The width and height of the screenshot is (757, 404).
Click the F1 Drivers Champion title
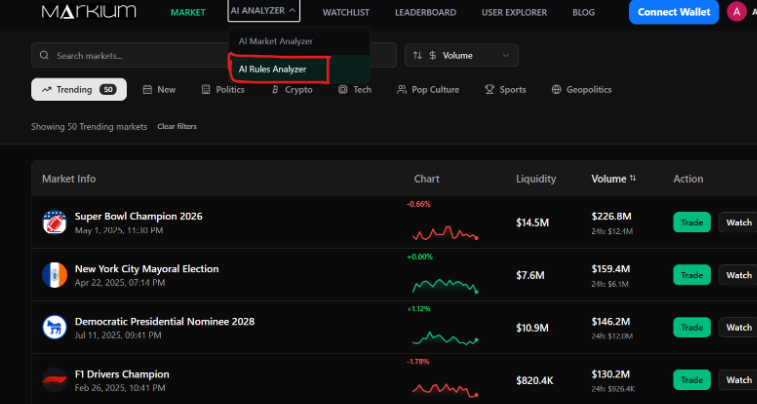(x=122, y=374)
